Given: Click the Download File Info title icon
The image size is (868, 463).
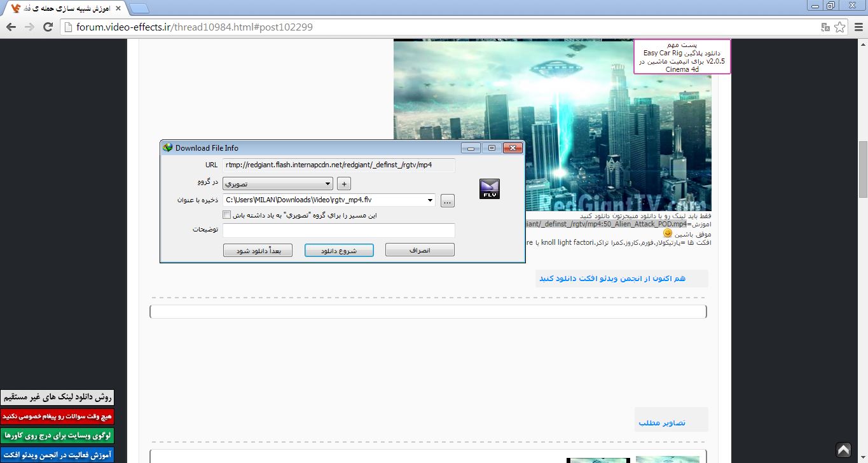Looking at the screenshot, I should point(168,148).
